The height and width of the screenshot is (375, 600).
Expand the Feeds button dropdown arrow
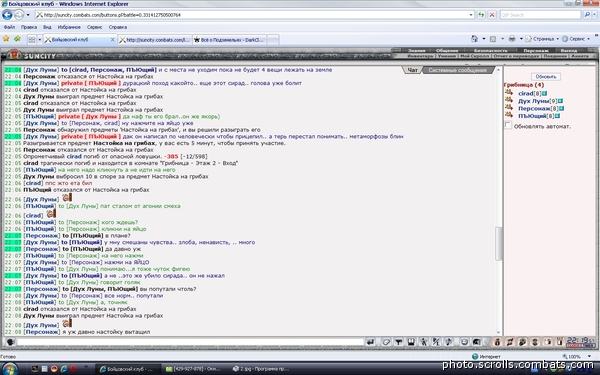click(x=502, y=39)
